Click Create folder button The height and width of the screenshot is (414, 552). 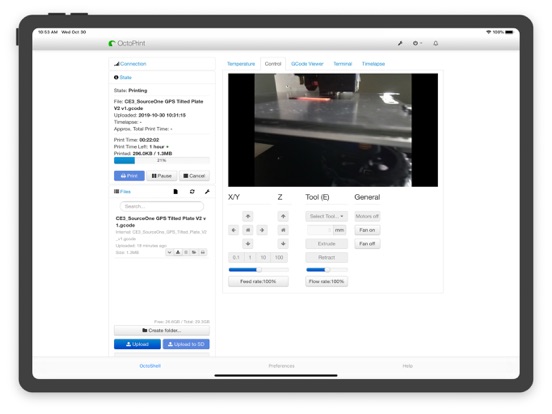tap(162, 330)
